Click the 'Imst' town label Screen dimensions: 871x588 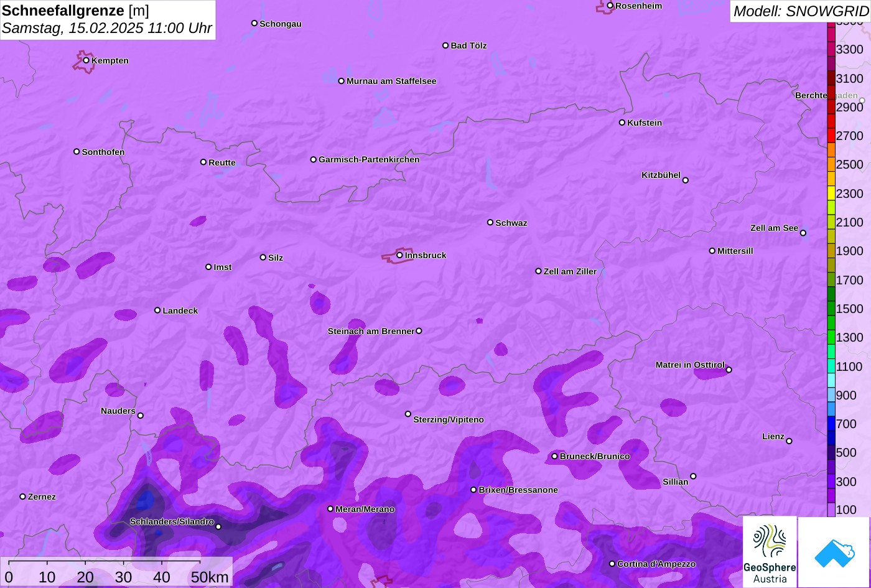tap(223, 267)
